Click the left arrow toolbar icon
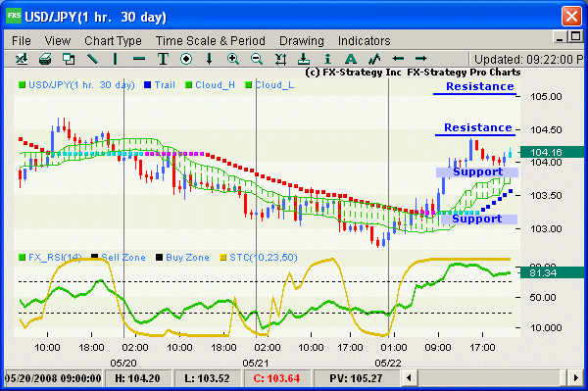Screen dimensions: 588x391 coord(398,59)
